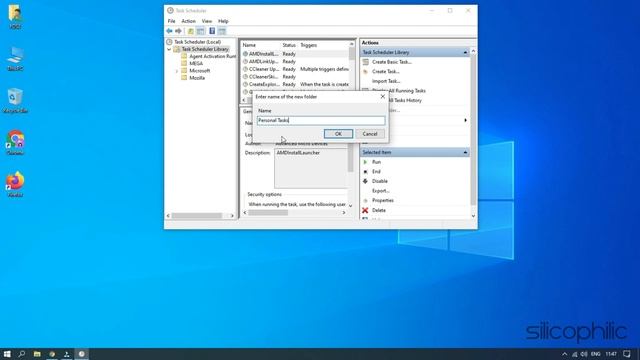Click the Task Scheduler taskbar button
640x360 pixels.
[x=82, y=354]
